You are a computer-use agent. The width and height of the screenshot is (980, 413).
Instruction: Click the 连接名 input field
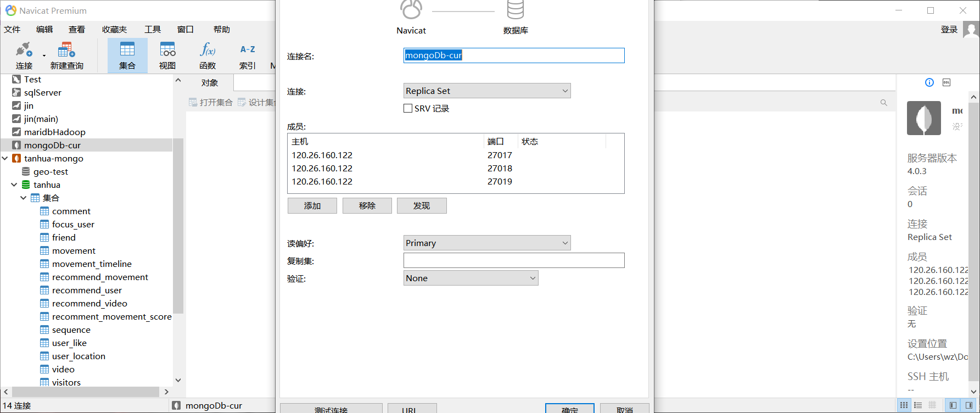pos(514,55)
